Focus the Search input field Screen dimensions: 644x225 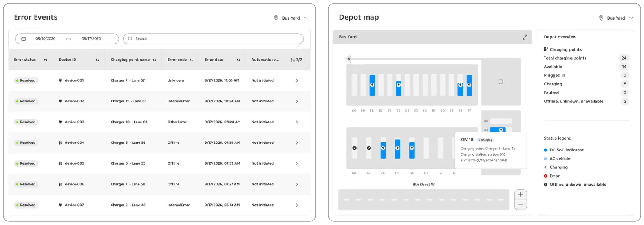[x=213, y=39]
